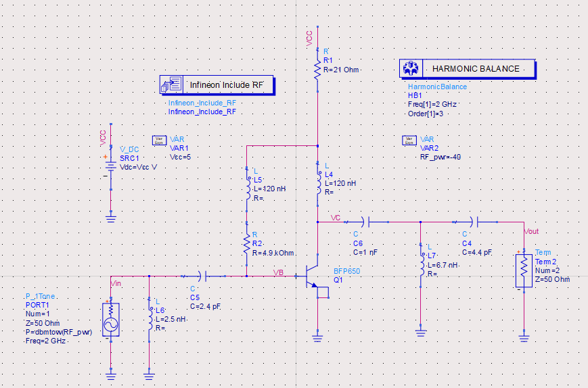Image resolution: width=588 pixels, height=388 pixels.
Task: Click the C4 output capacitor symbol
Action: tap(478, 221)
